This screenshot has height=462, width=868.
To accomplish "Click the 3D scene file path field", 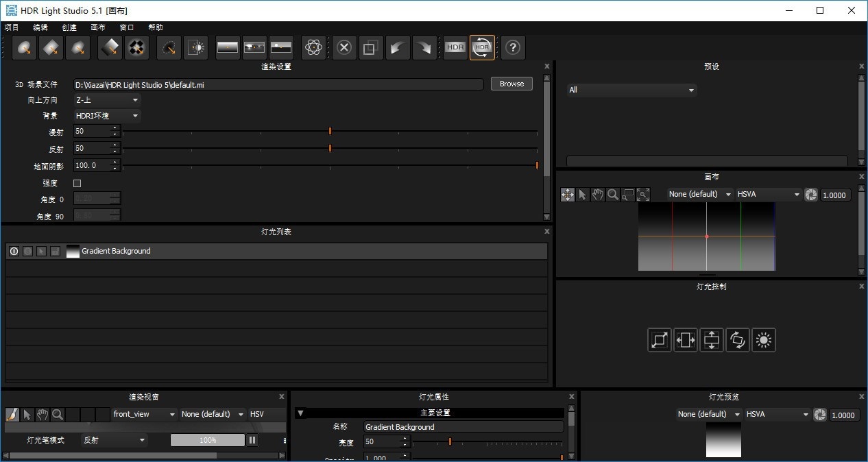I will click(278, 84).
